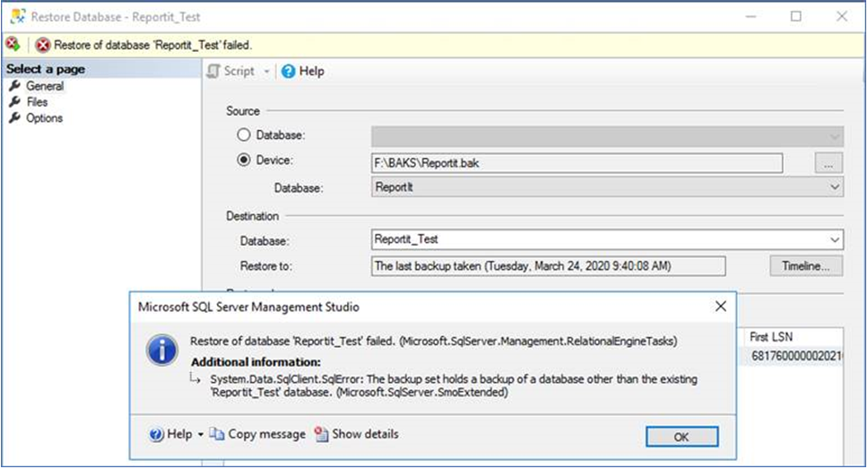
Task: Click Copy message in dialog
Action: (x=266, y=434)
